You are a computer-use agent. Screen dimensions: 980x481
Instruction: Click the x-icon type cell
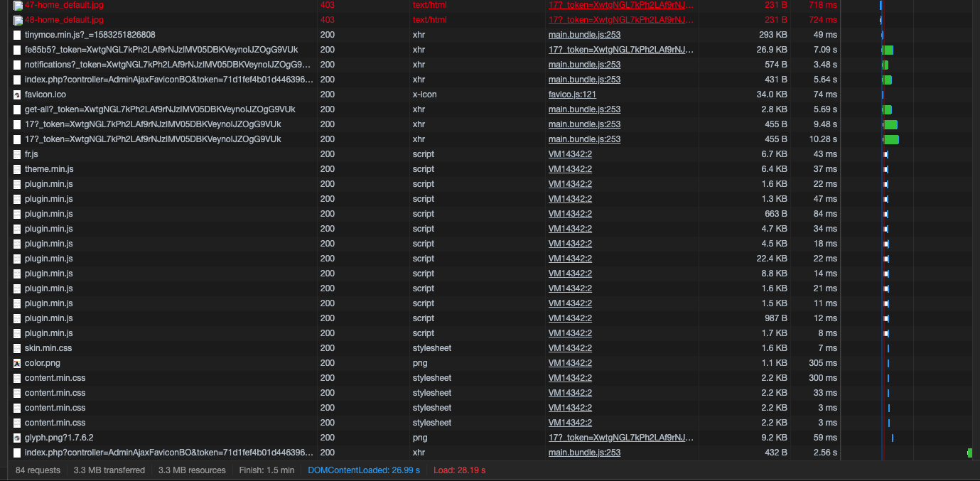coord(424,94)
